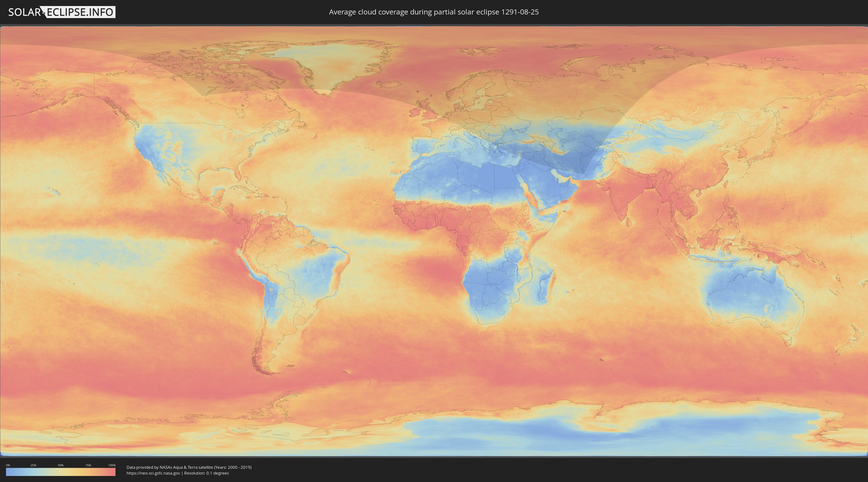Click the blue 0% end of legend
This screenshot has width=868, height=482.
click(x=8, y=472)
